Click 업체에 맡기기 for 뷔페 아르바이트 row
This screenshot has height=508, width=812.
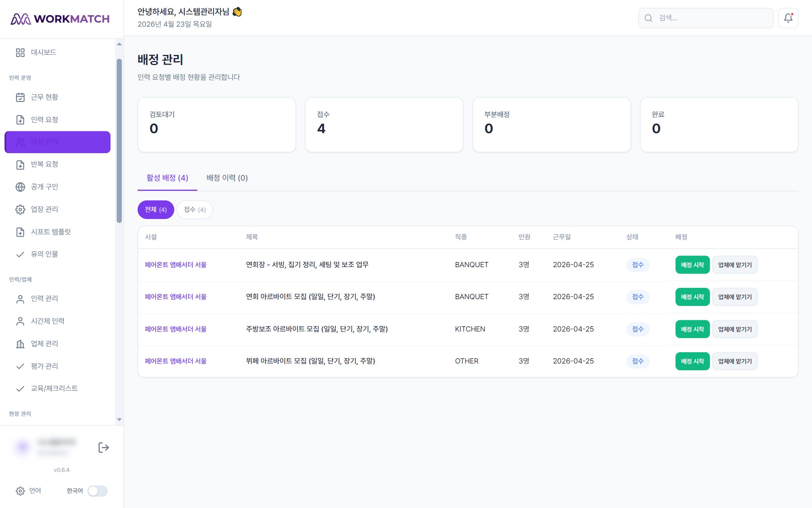[735, 361]
